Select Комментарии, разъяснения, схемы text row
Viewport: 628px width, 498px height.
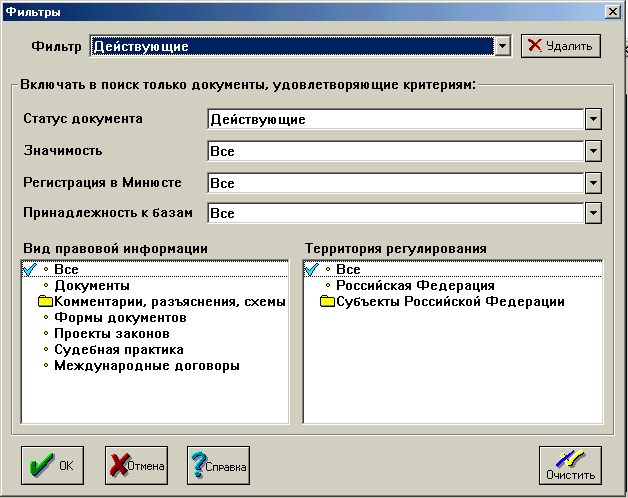pyautogui.click(x=170, y=302)
